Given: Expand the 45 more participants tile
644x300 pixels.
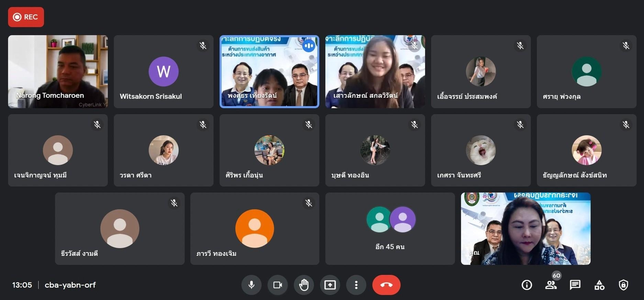Looking at the screenshot, I should click(x=390, y=229).
